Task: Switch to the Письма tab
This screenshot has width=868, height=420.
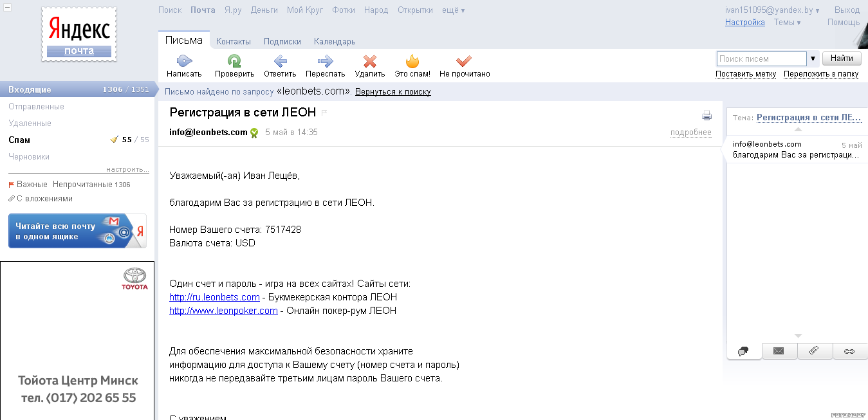Action: tap(184, 41)
